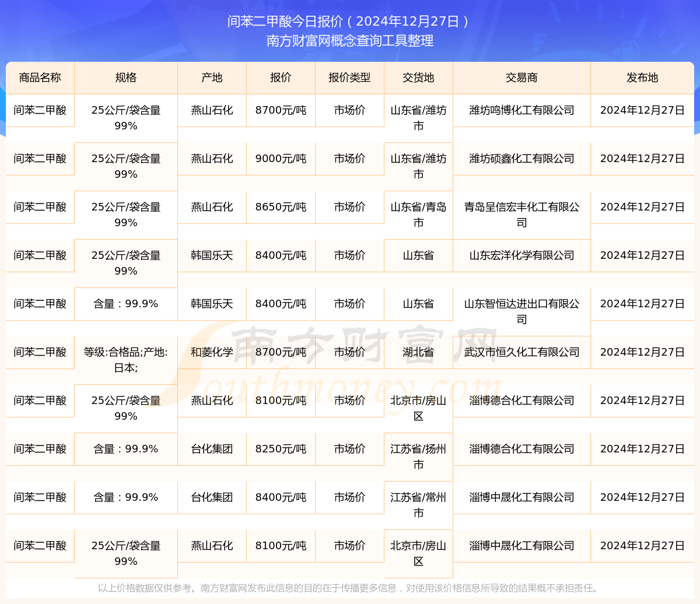
Task: Click 8100元/吨 in the 淄博德合化工 row
Action: 281,401
